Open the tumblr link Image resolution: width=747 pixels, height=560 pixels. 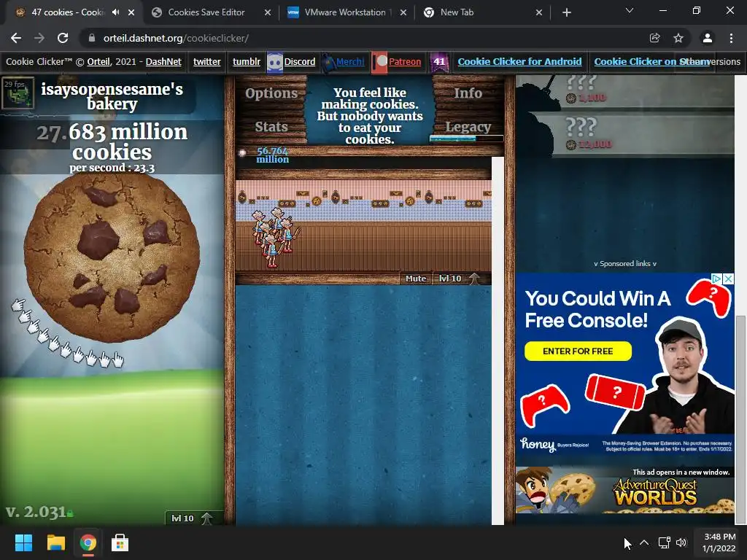point(247,62)
